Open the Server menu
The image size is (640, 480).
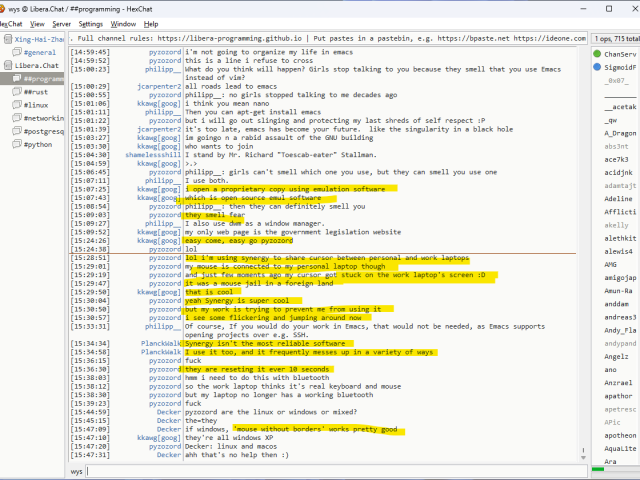pyautogui.click(x=61, y=23)
